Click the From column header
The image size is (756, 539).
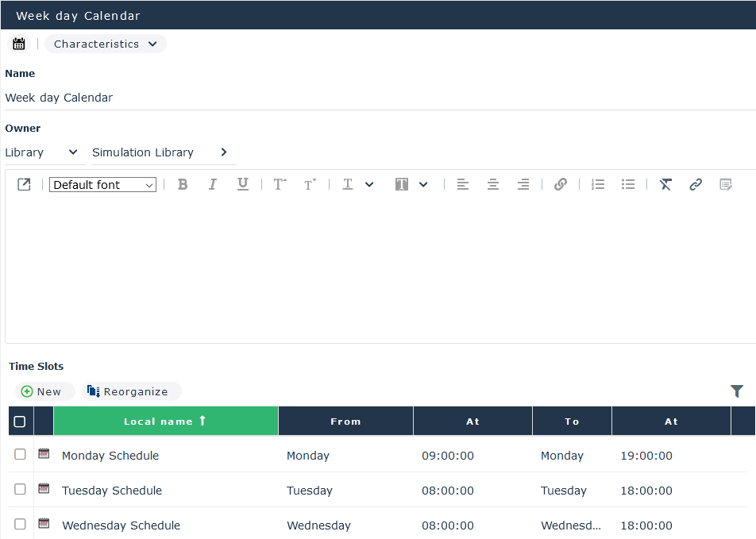(x=345, y=422)
